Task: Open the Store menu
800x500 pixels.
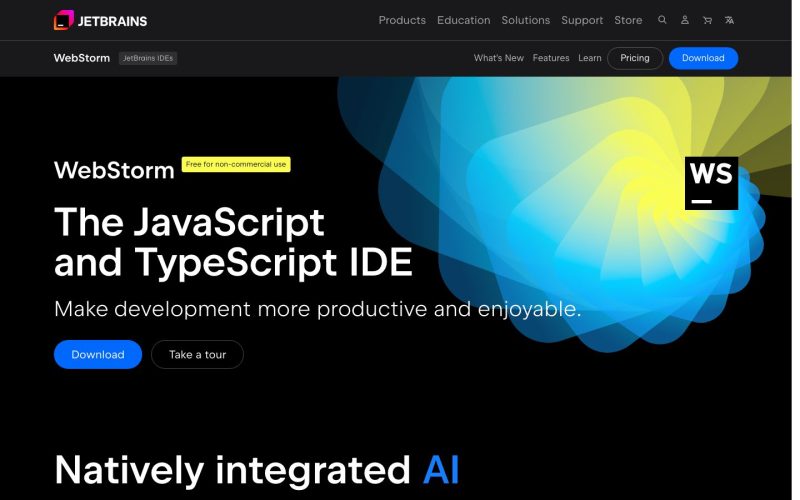Action: pos(628,20)
